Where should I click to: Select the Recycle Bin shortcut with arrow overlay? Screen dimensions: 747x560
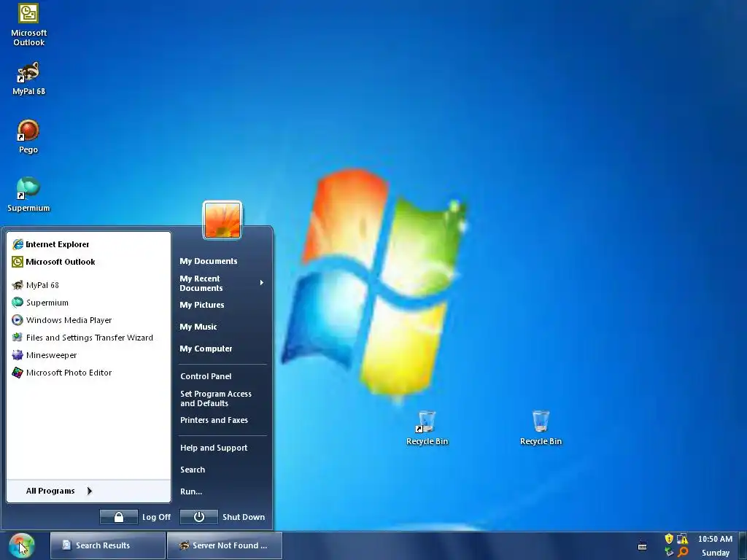427,428
